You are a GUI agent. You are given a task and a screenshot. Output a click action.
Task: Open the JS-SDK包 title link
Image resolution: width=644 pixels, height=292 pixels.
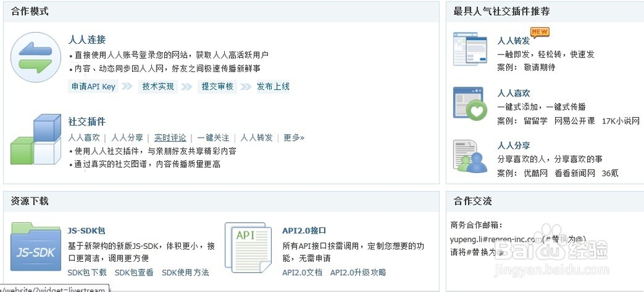tap(87, 231)
